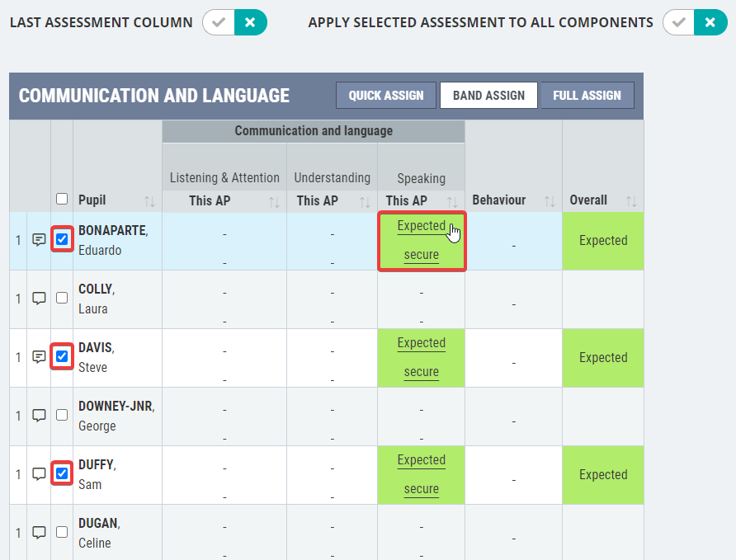The image size is (736, 560).
Task: Select the Band Assign button
Action: (488, 96)
